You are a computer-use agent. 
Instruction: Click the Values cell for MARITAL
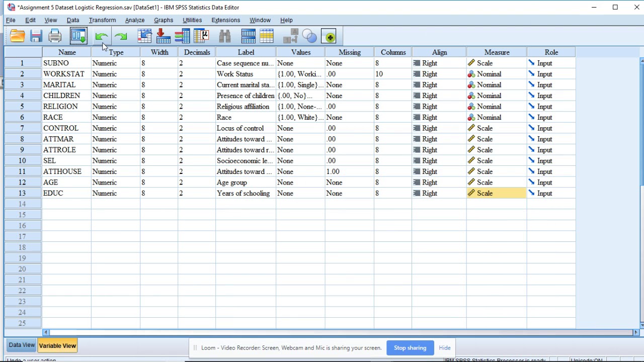click(301, 85)
